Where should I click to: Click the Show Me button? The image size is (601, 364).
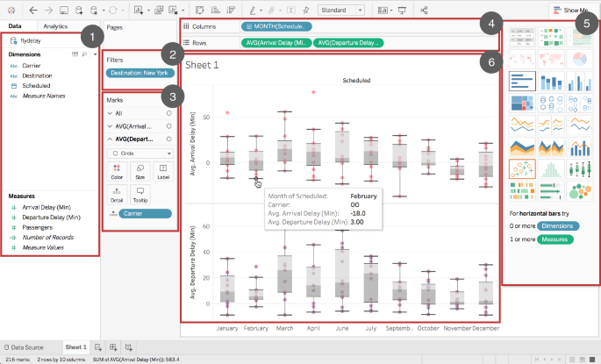(x=571, y=11)
